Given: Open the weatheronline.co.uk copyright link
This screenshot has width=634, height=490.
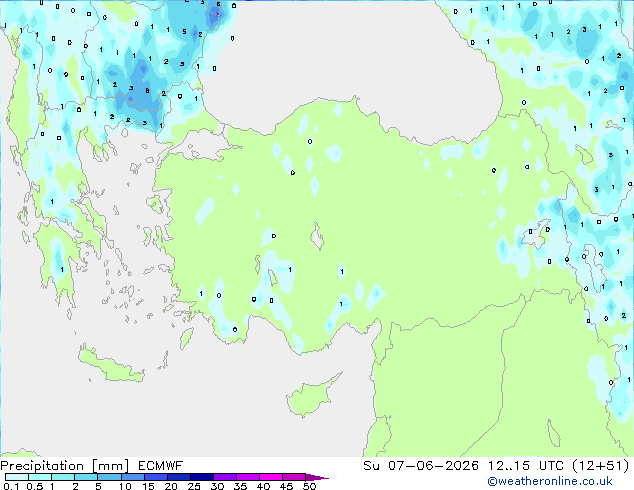Looking at the screenshot, I should point(549,481).
